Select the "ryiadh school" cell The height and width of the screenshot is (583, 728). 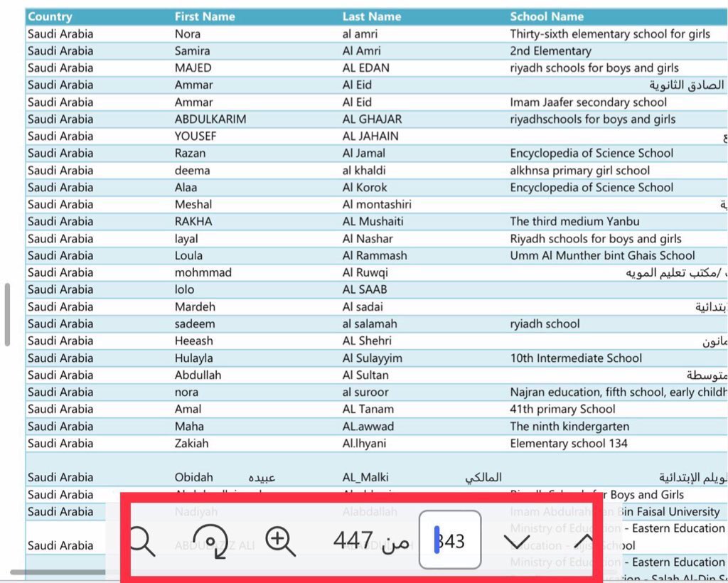[545, 323]
